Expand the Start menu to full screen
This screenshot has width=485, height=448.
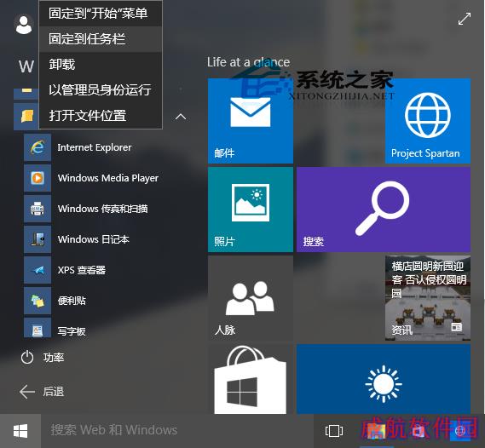click(464, 19)
